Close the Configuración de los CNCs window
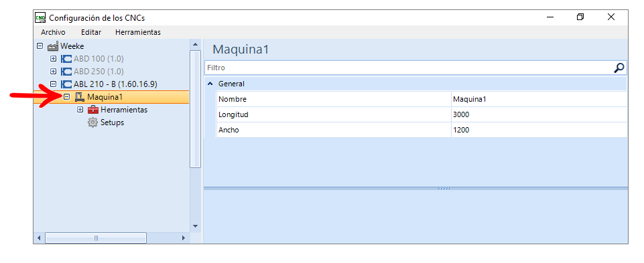Screen dimensions: 644x263 (611, 17)
